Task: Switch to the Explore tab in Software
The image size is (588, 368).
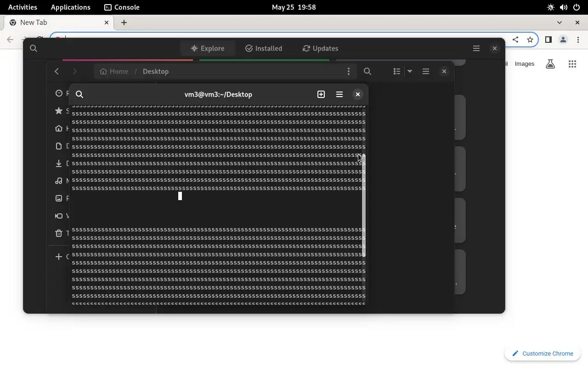Action: click(207, 48)
